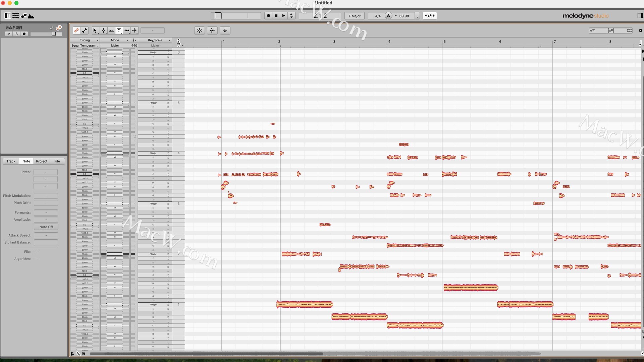This screenshot has height=362, width=644.
Task: Open the tuning fork dropdown
Action: [134, 40]
